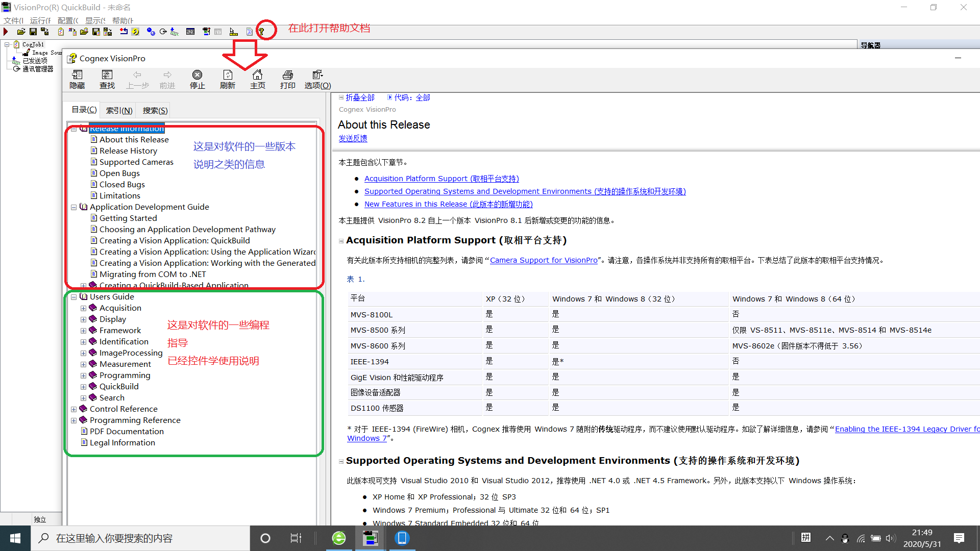The image size is (980, 551).
Task: Select Getting Started topic
Action: point(128,218)
